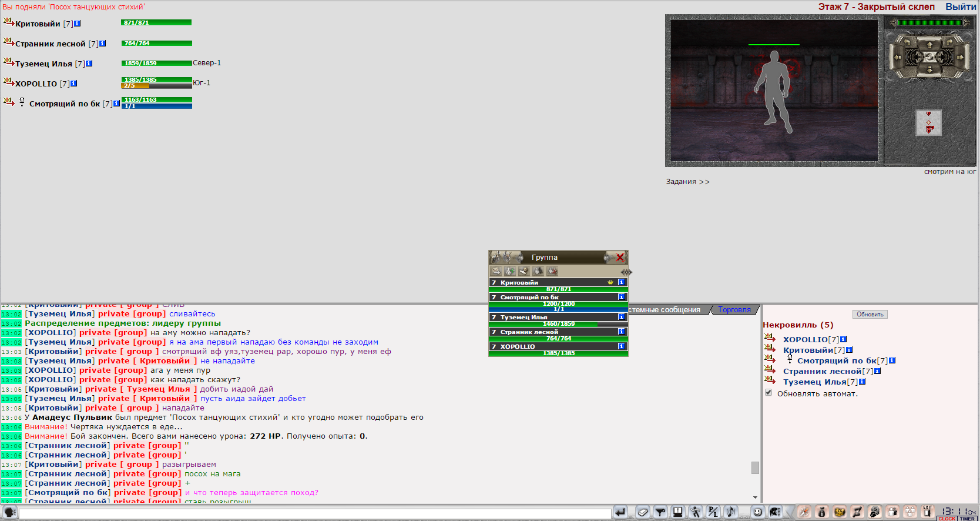
Task: Click the transfer arrows icon
Action: pos(857,512)
